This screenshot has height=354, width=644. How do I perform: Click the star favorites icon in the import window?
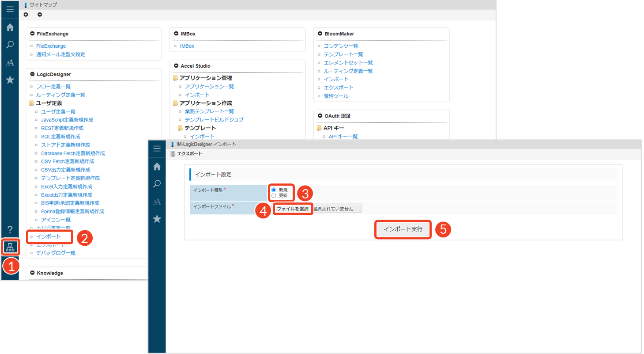[x=157, y=219]
